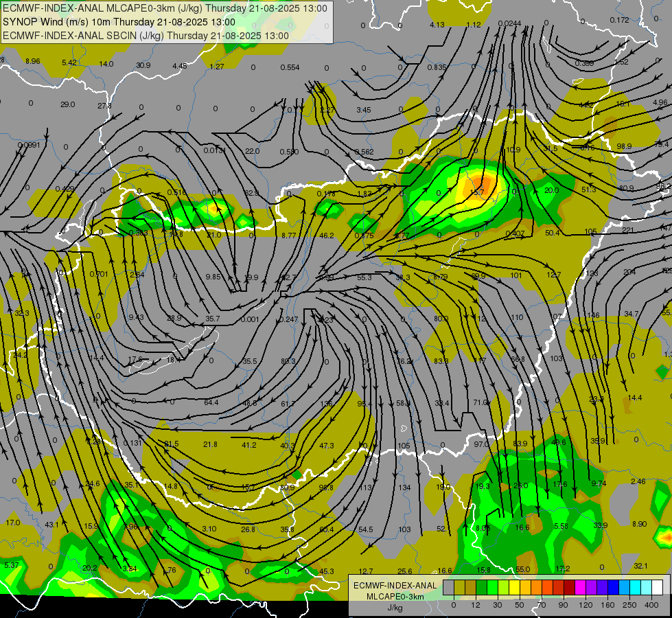Click the map value 55.0
Screen dimensions: 672x618
point(522,569)
